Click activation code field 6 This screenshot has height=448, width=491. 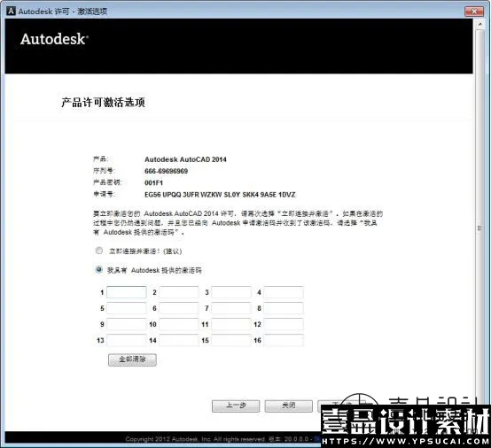point(179,308)
